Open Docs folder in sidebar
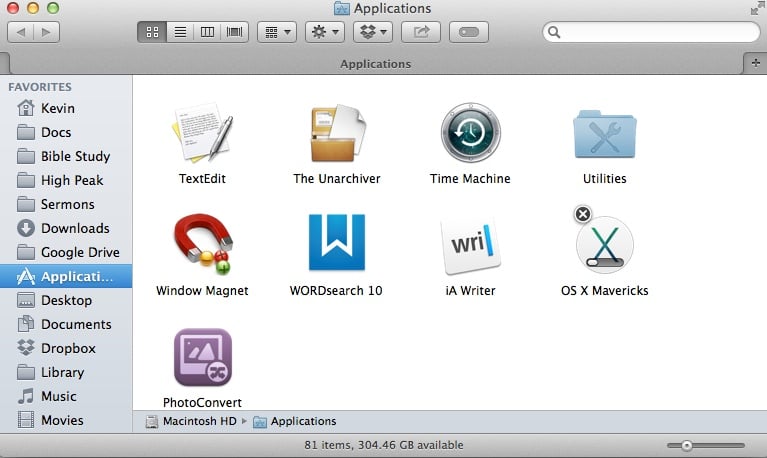 66,132
